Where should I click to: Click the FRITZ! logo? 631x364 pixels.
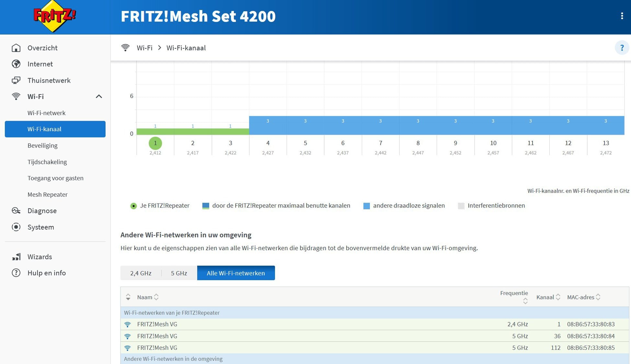coord(54,16)
